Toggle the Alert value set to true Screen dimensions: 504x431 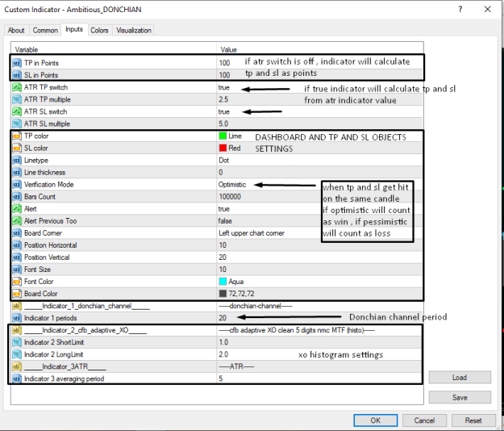pyautogui.click(x=223, y=209)
